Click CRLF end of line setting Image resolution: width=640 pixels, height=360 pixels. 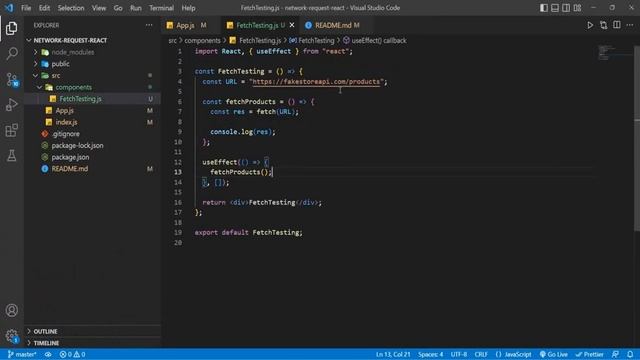point(481,354)
